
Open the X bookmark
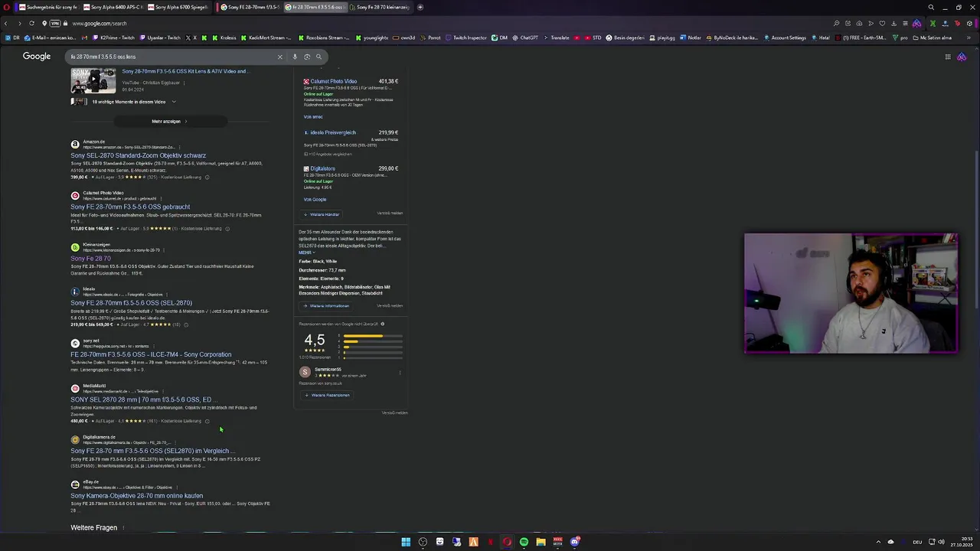191,37
